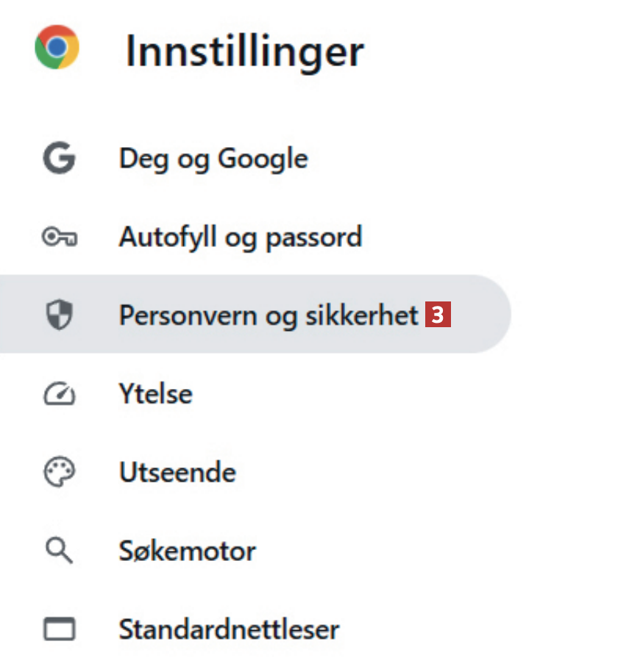Click the browser window icon for Standardnettleser

(x=59, y=630)
